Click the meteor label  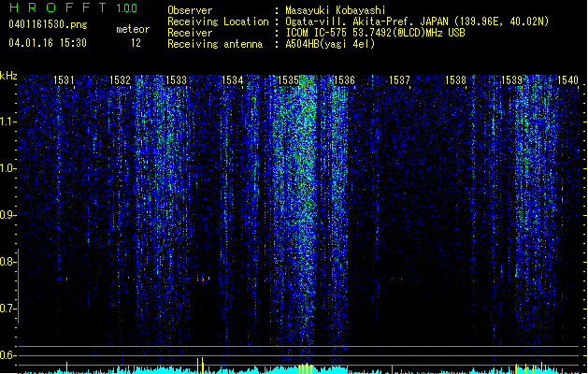[x=133, y=29]
